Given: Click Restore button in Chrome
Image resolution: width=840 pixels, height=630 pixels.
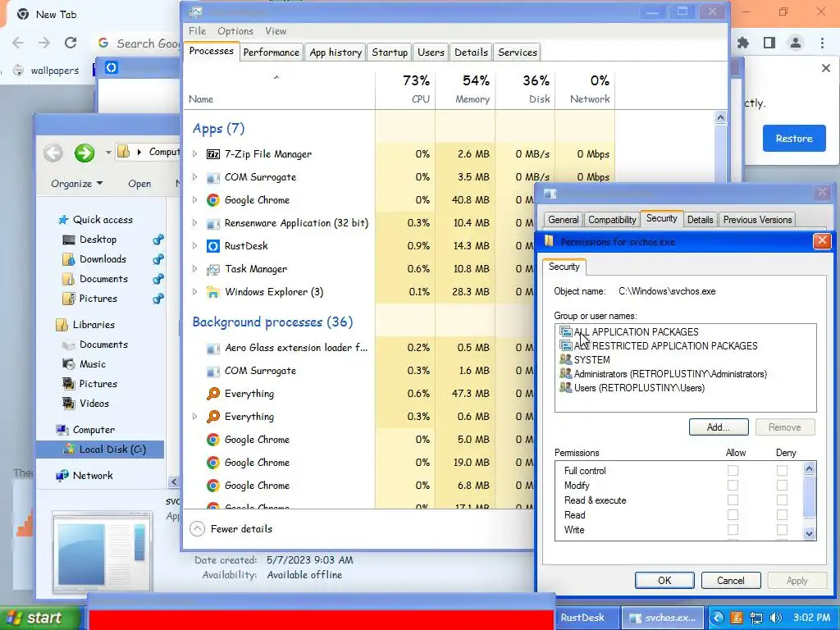Looking at the screenshot, I should coord(794,139).
